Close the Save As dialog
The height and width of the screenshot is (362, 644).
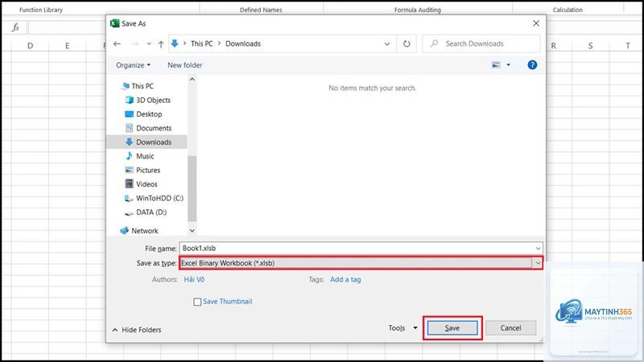pyautogui.click(x=536, y=23)
